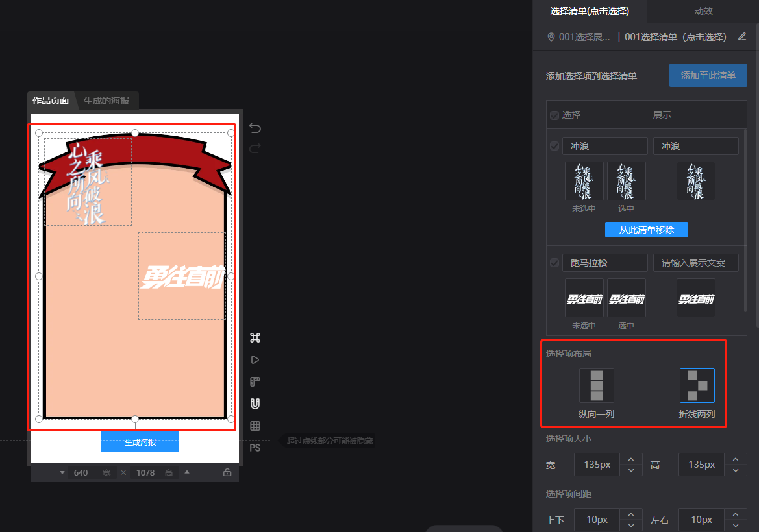Decrease item height with down stepper
This screenshot has width=759, height=532.
[x=735, y=470]
